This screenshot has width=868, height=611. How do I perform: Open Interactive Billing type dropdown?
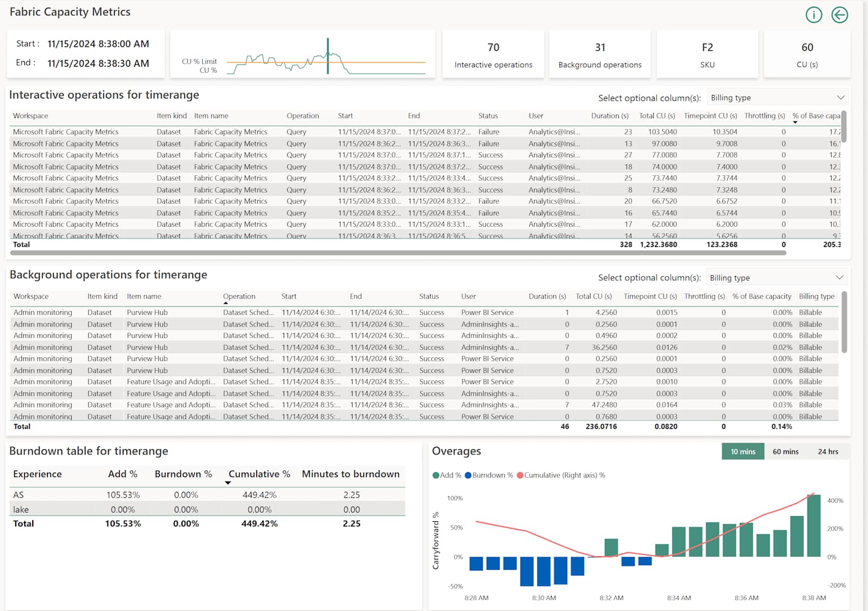(778, 98)
